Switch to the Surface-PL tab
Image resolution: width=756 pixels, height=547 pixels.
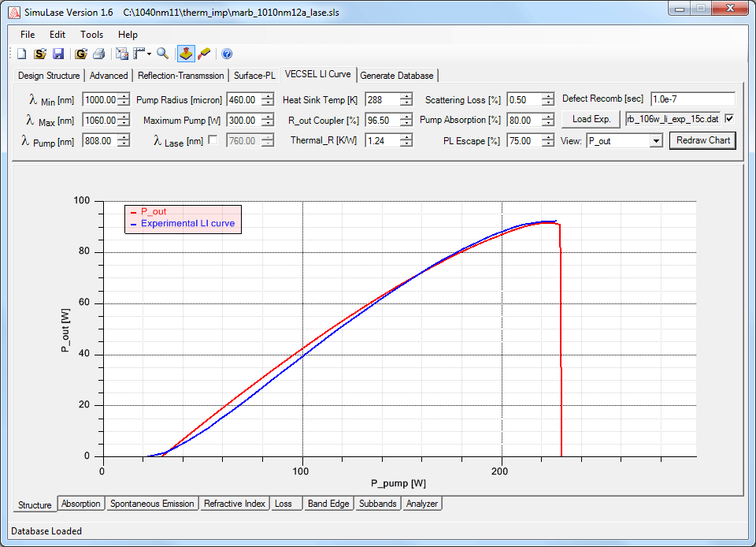(254, 76)
